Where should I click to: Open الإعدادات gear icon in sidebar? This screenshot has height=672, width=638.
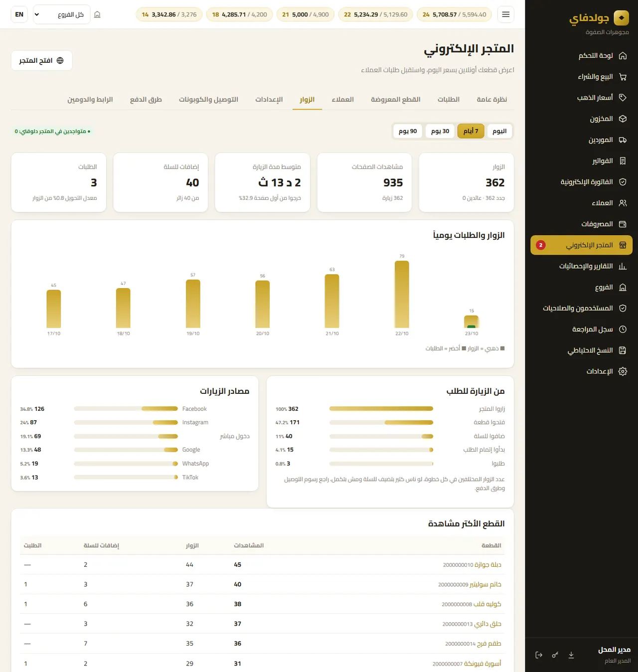click(x=623, y=371)
